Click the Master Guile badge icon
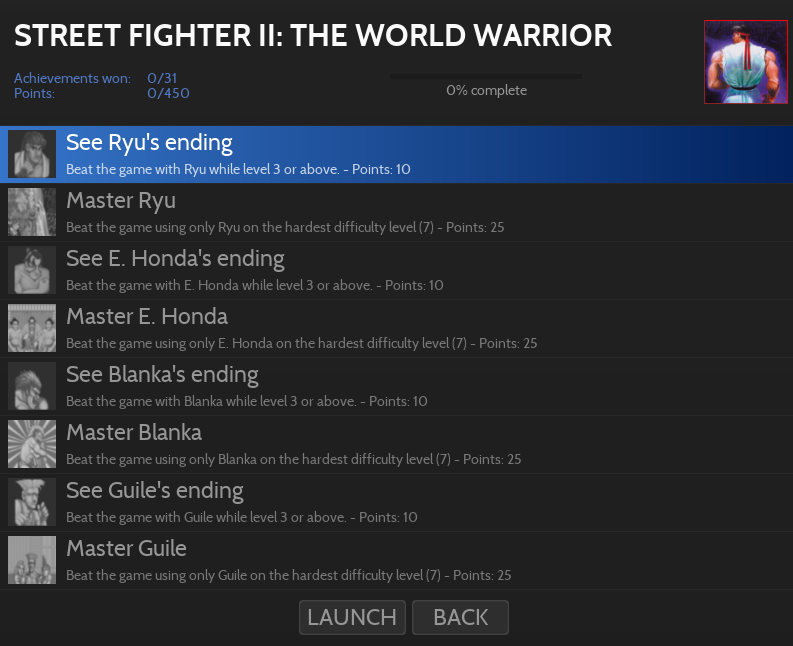Screen dimensions: 793x646 [x=32, y=560]
